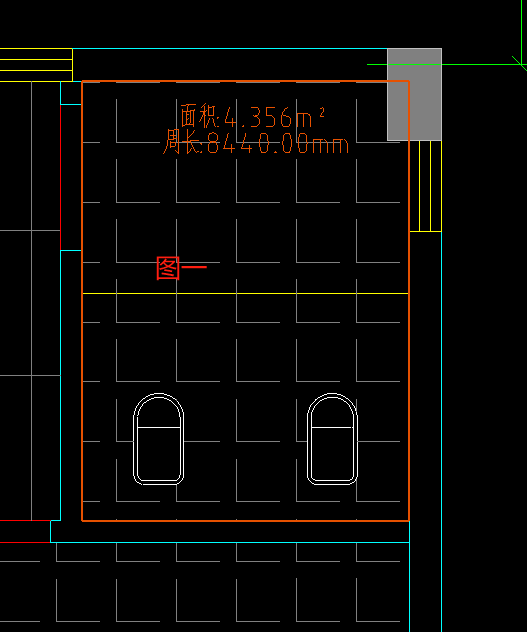Select the area text 面积:4.356m²
The width and height of the screenshot is (527, 632).
point(252,116)
